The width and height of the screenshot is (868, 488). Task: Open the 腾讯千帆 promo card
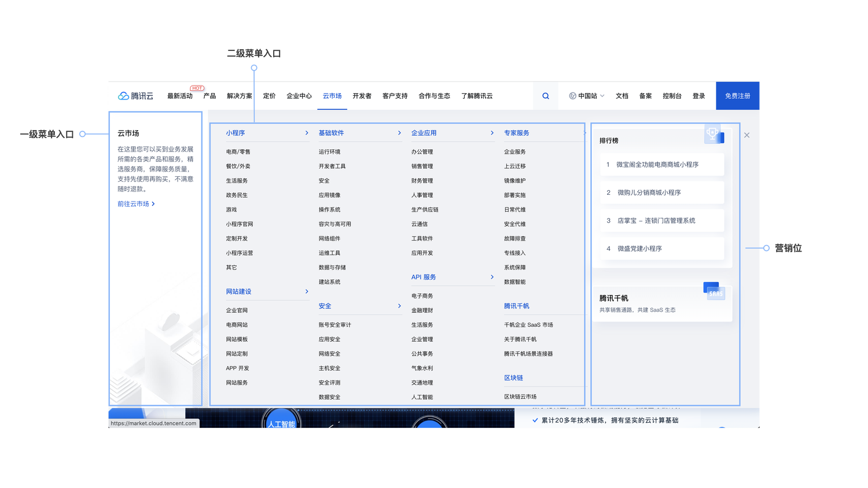tap(662, 304)
